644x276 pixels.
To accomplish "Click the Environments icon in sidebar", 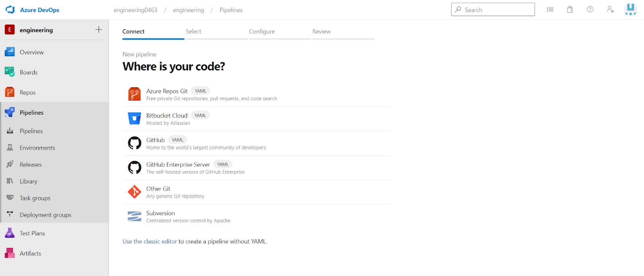I will [10, 148].
